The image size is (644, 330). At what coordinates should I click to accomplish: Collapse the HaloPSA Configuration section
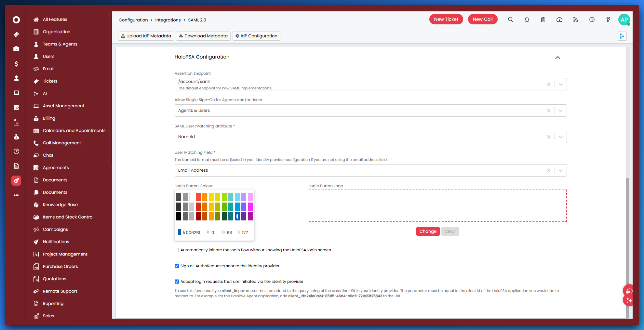point(558,58)
